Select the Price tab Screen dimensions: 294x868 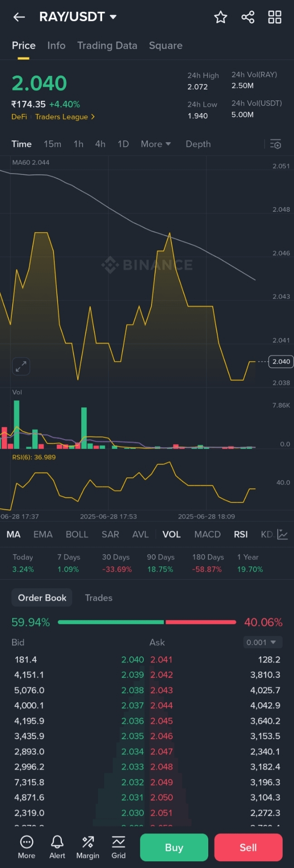point(24,45)
